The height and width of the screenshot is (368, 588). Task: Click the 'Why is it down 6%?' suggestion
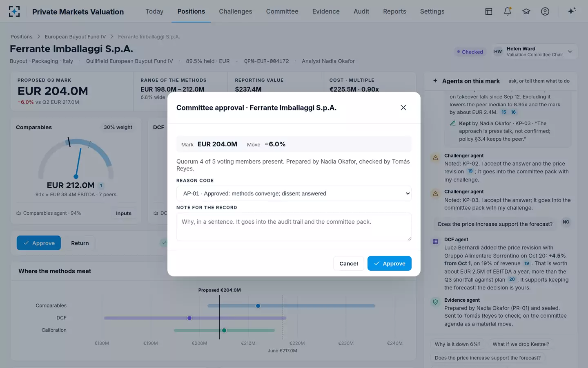(458, 344)
